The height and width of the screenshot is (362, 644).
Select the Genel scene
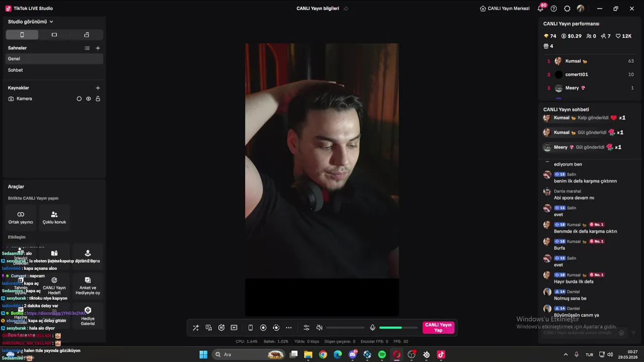tap(54, 59)
